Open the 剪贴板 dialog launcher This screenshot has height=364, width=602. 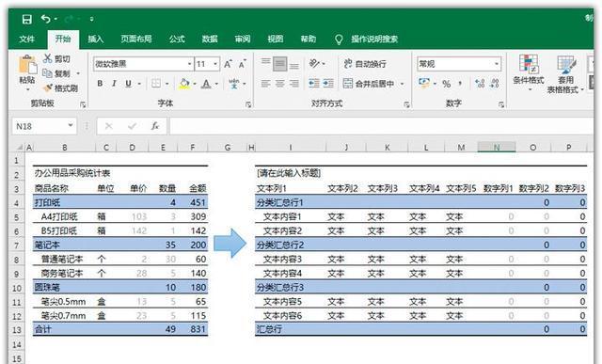[x=83, y=104]
